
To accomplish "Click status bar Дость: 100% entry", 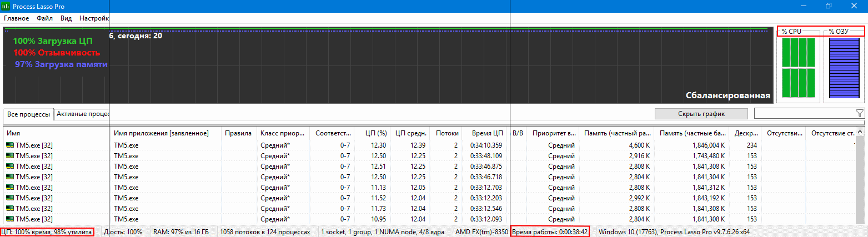I will (x=123, y=231).
